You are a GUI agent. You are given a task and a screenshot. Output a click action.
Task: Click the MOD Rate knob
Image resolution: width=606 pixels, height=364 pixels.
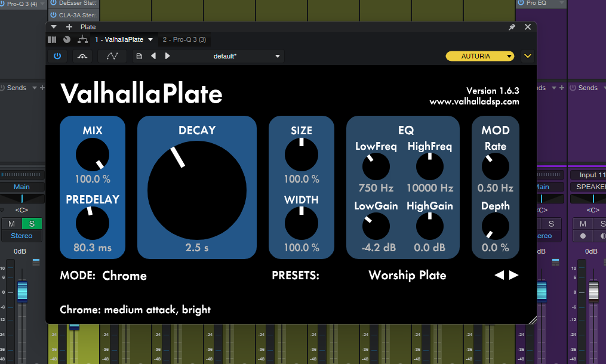[x=496, y=166]
